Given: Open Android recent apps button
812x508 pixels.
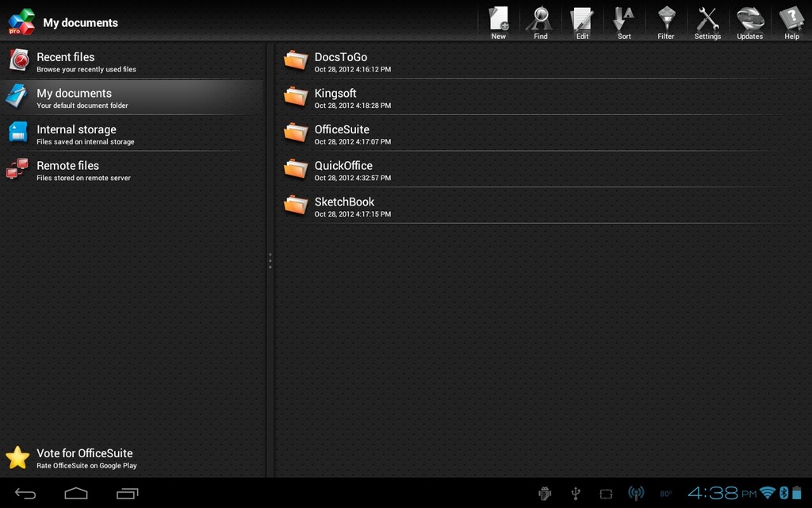Looking at the screenshot, I should 128,494.
